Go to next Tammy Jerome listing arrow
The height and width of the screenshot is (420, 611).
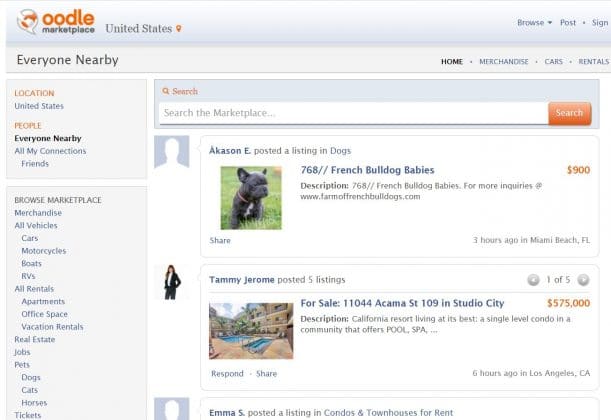click(x=583, y=280)
